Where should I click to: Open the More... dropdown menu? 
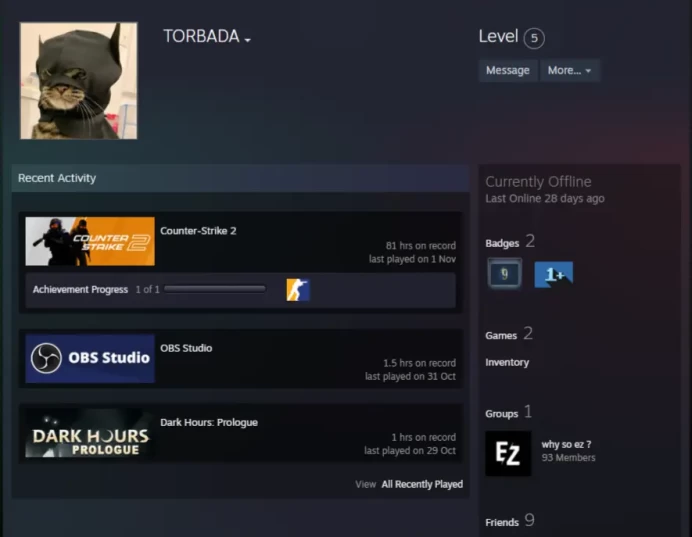point(569,70)
